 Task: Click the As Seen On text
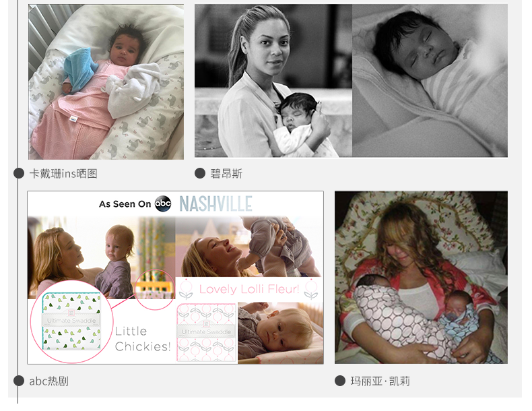(x=125, y=204)
